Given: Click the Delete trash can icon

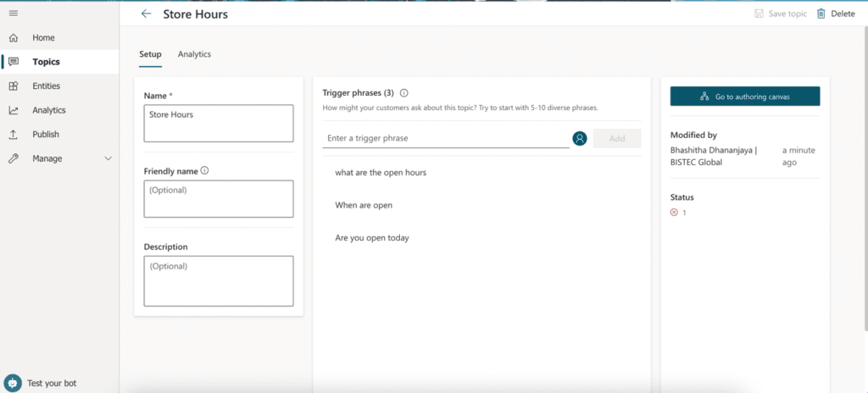Looking at the screenshot, I should click(x=821, y=14).
